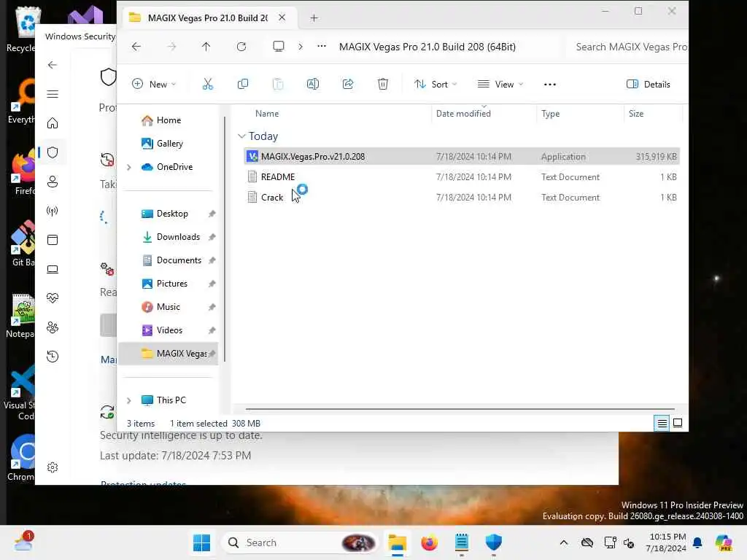
Task: Expand the This PC tree node
Action: tap(128, 400)
